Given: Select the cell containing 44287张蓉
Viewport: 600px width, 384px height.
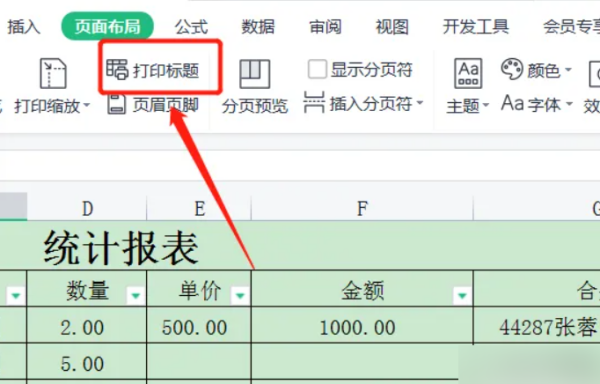Looking at the screenshot, I should (537, 325).
